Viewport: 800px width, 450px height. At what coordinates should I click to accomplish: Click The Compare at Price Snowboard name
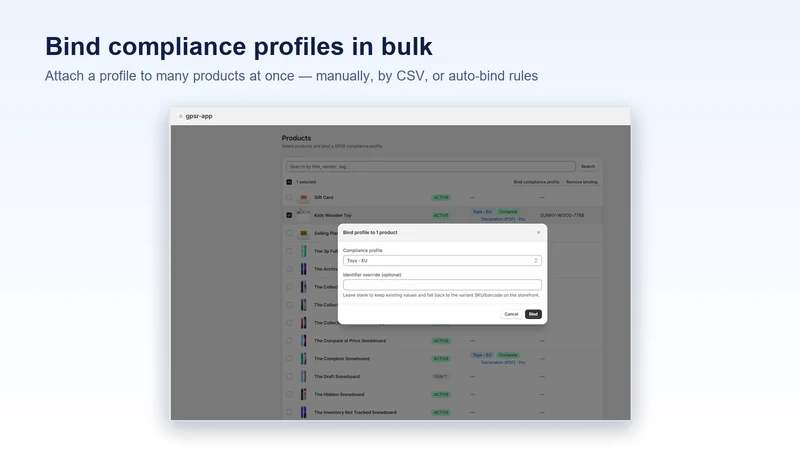[350, 341]
